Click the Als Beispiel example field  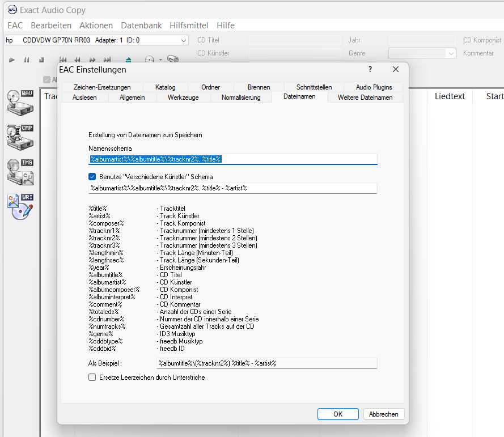click(x=267, y=363)
